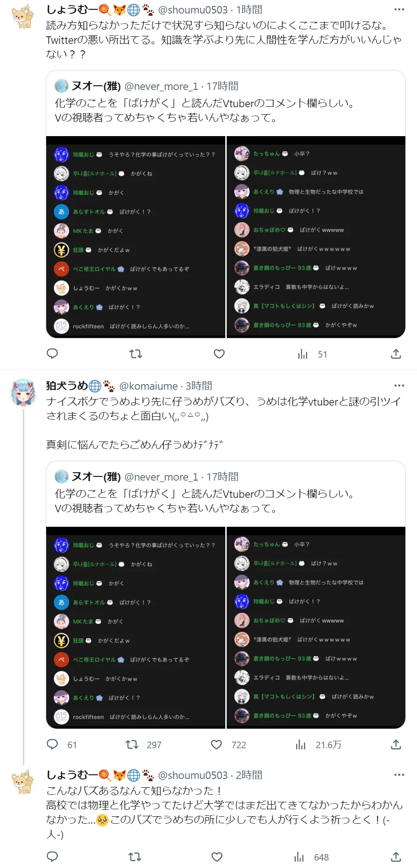Open @never_more_1 in first quoted tweet
Image resolution: width=417 pixels, height=868 pixels.
point(161,86)
